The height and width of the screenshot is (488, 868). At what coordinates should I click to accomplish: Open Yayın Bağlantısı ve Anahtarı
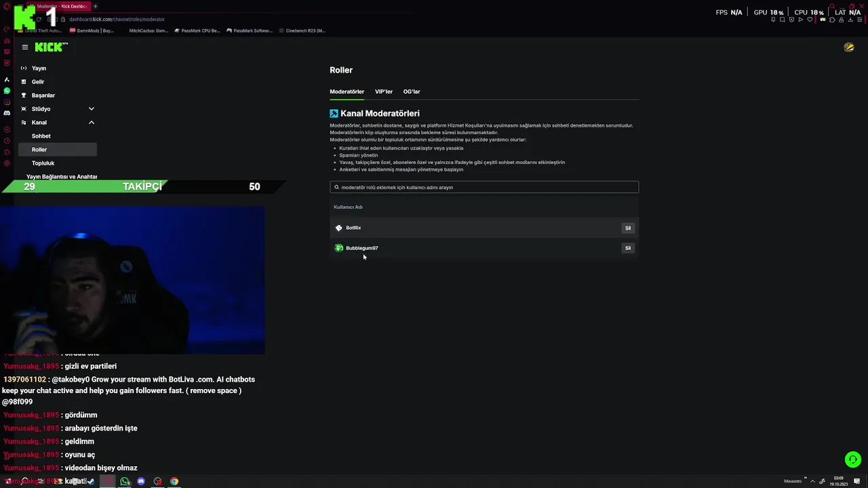(62, 176)
